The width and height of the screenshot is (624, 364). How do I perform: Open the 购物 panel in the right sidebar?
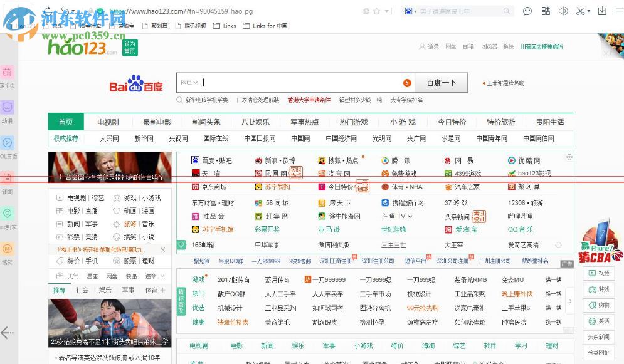pyautogui.click(x=598, y=304)
